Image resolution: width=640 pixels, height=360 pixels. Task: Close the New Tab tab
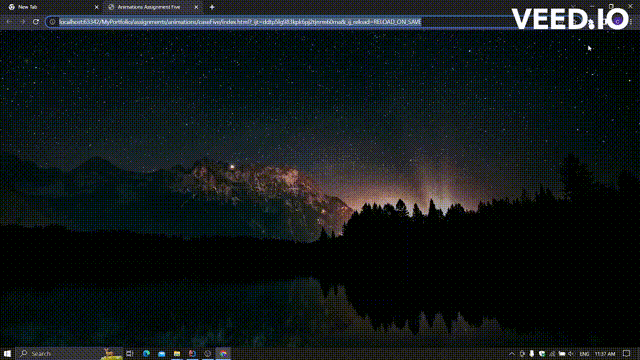coord(97,7)
